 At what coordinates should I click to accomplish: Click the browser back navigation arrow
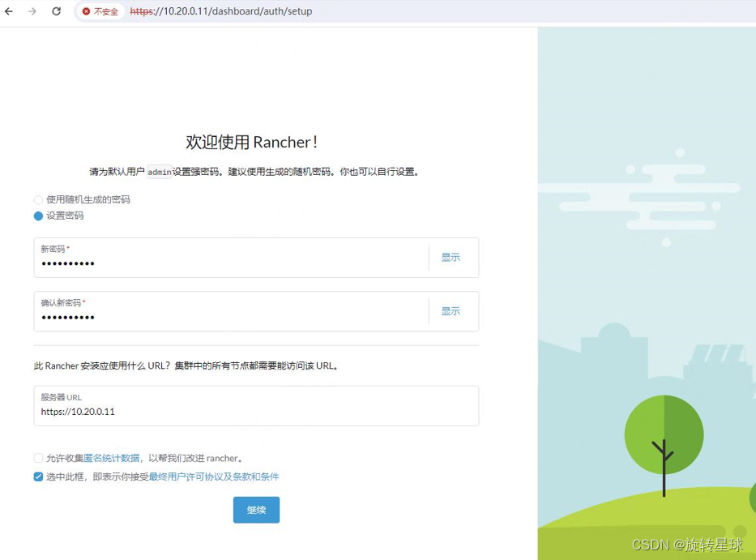pyautogui.click(x=11, y=12)
